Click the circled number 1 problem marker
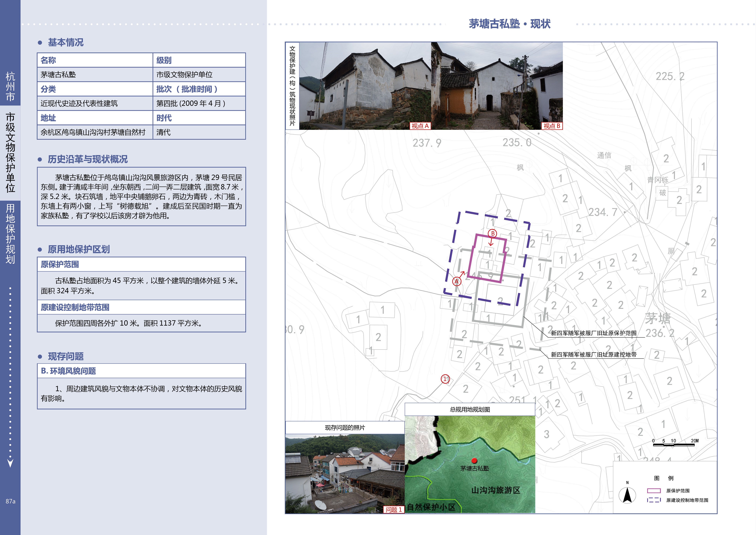Screen dimensions: 756x535 445,379
